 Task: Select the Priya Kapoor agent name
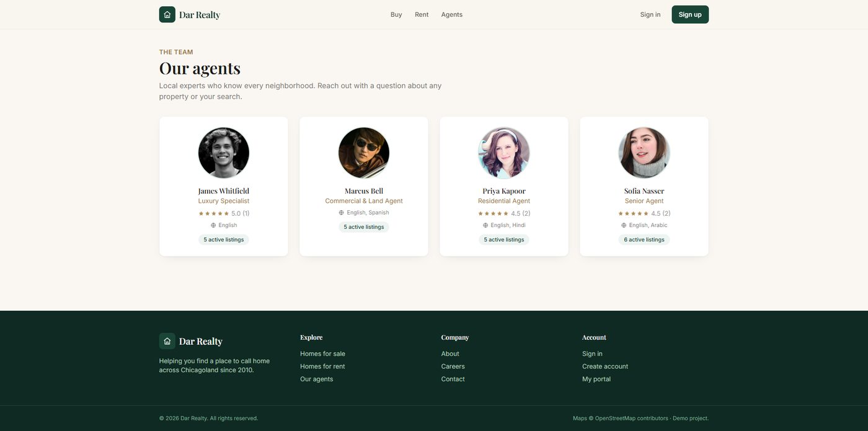coord(504,190)
